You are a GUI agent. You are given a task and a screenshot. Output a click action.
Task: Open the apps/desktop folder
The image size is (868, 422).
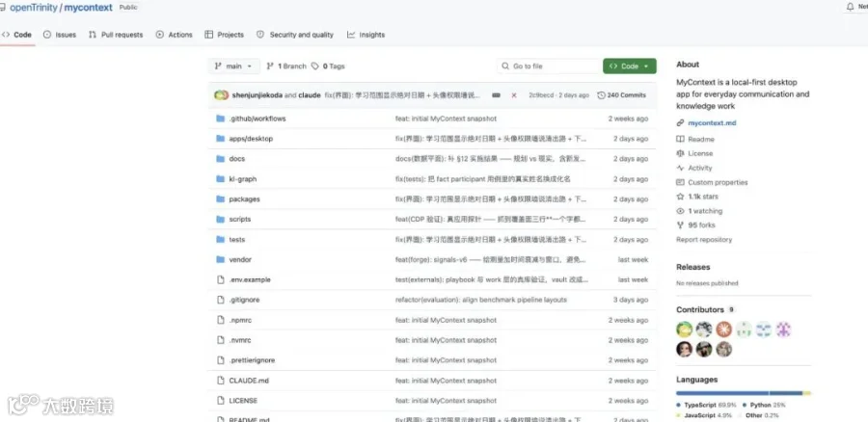(x=251, y=139)
